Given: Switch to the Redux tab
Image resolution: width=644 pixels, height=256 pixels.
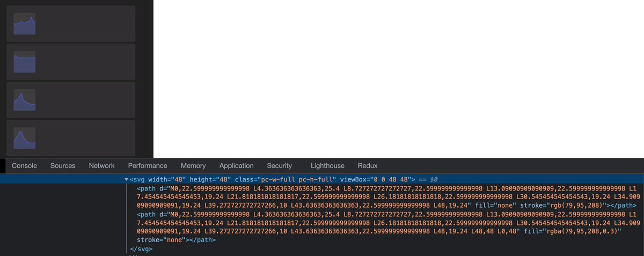Looking at the screenshot, I should click(368, 166).
